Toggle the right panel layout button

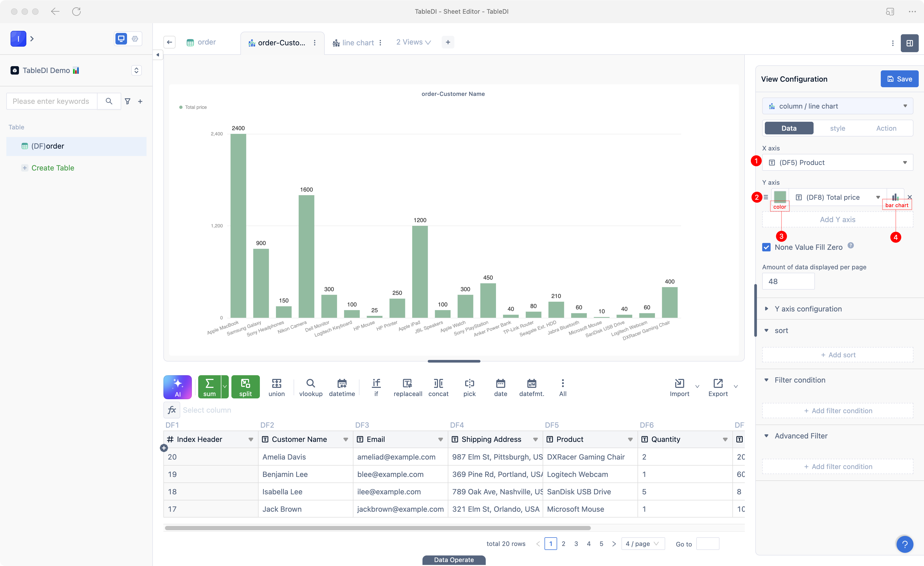coord(910,43)
